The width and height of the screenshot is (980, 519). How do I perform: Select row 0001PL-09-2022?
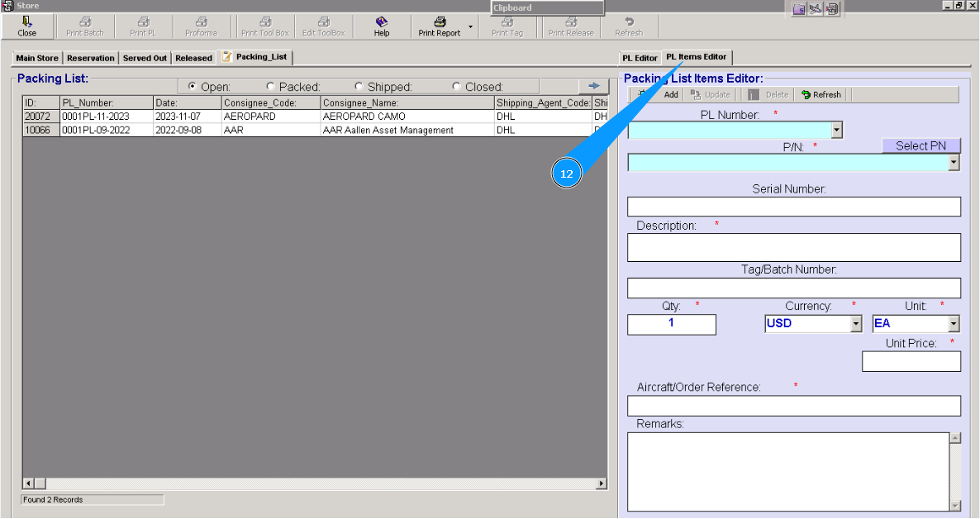(315, 130)
